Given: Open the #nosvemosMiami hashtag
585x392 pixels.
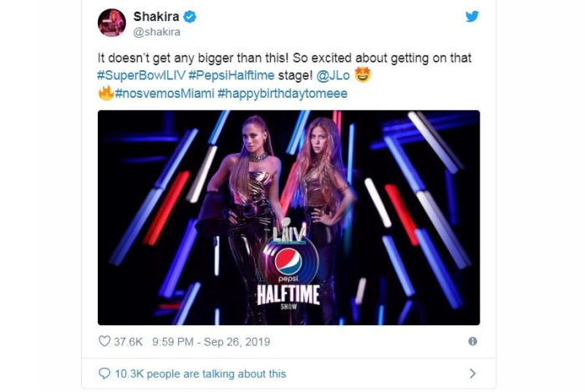Looking at the screenshot, I should pyautogui.click(x=165, y=94).
